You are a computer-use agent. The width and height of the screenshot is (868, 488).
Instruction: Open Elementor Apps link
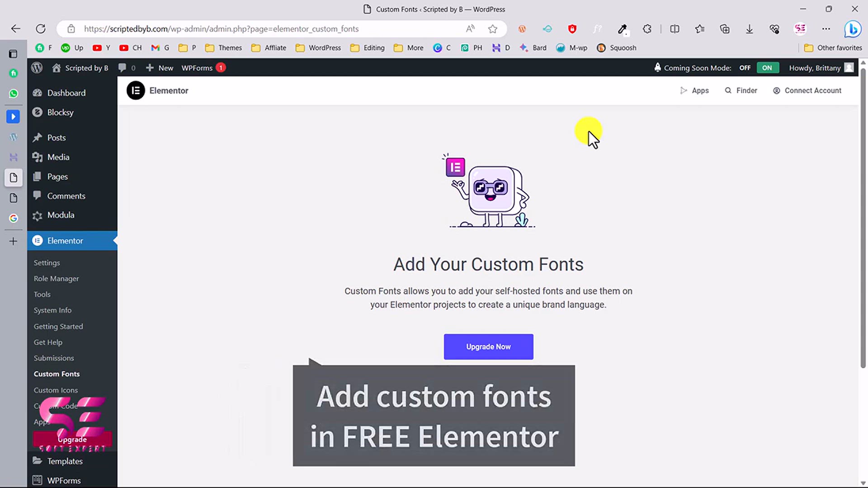click(694, 90)
